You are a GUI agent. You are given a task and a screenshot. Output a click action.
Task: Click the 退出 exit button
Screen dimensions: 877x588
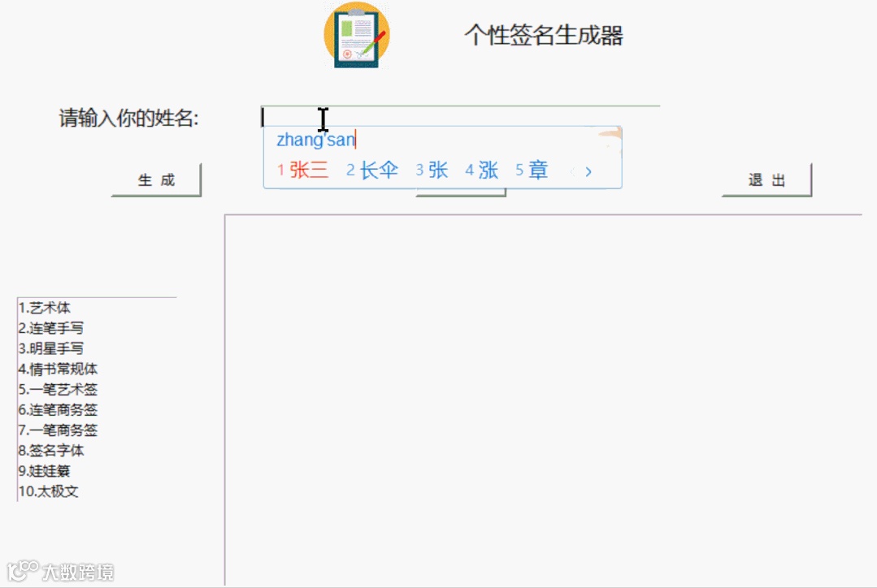click(766, 180)
